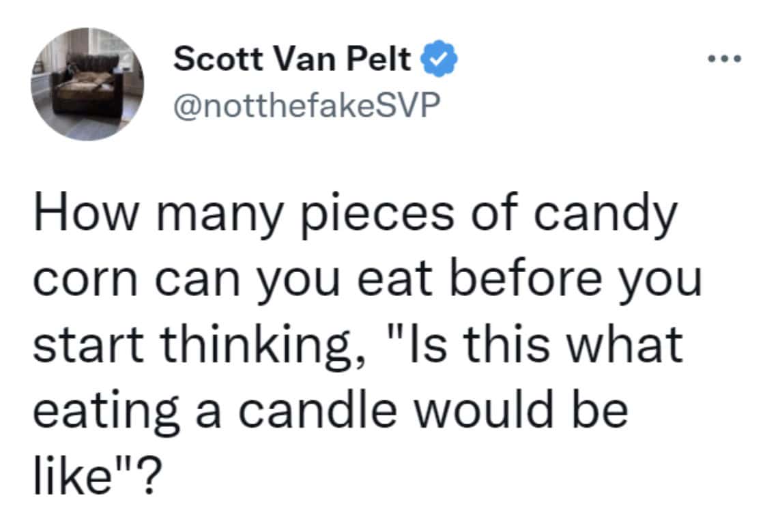
Task: Click the blue verified checkmark badge
Action: [x=441, y=61]
